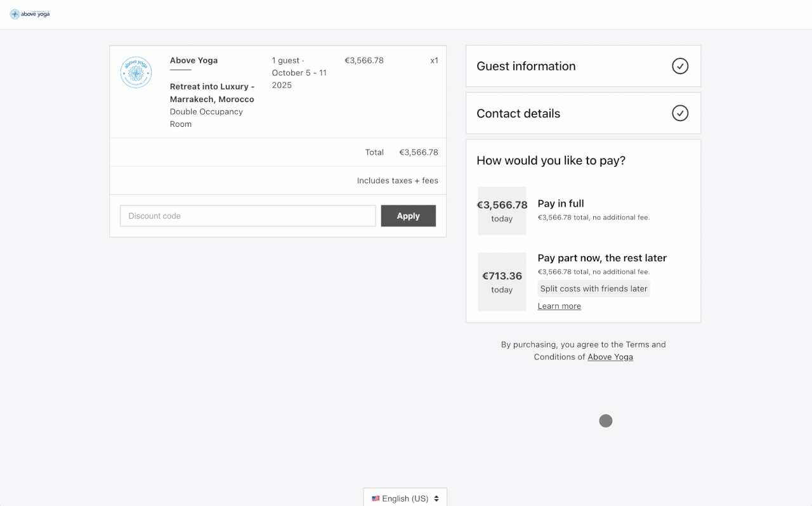Expand the Contact details section
Screen dimensions: 812x506
click(x=518, y=114)
